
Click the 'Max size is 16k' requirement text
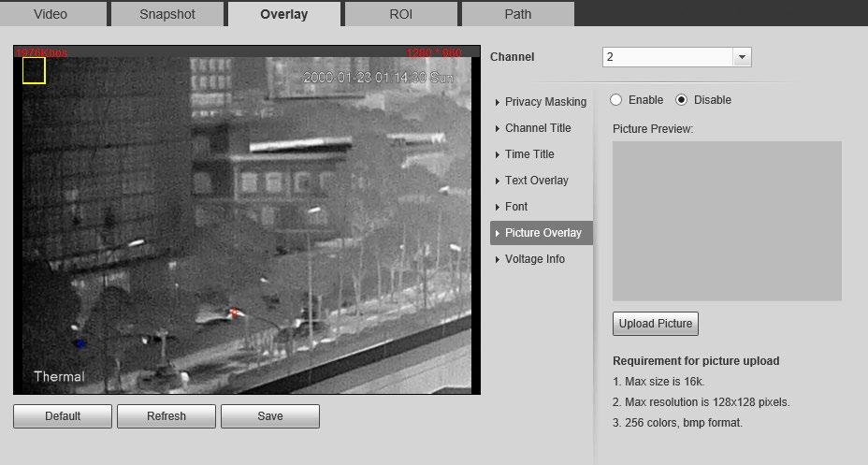click(x=658, y=382)
